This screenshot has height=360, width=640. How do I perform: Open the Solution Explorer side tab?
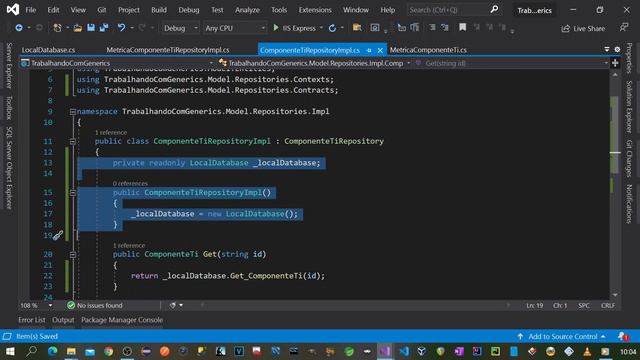click(629, 107)
